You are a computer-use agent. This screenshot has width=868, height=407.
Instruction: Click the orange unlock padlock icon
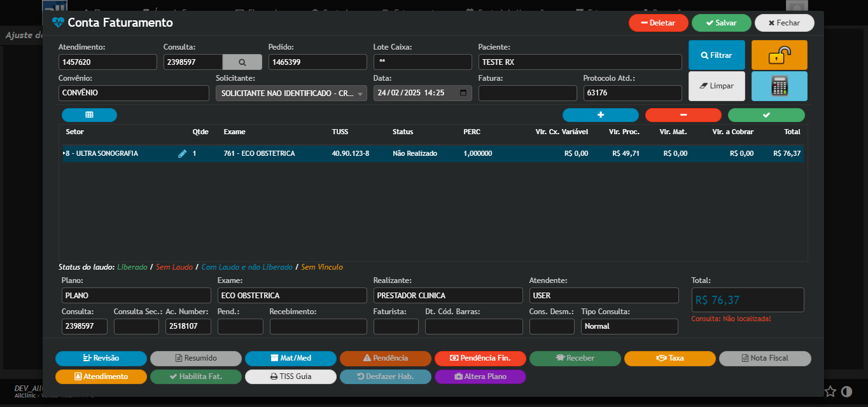coord(779,55)
